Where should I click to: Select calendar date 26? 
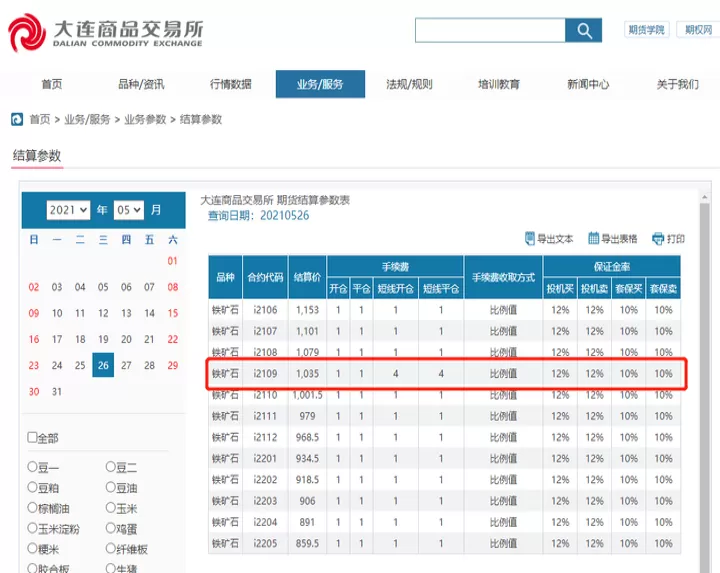click(x=103, y=365)
